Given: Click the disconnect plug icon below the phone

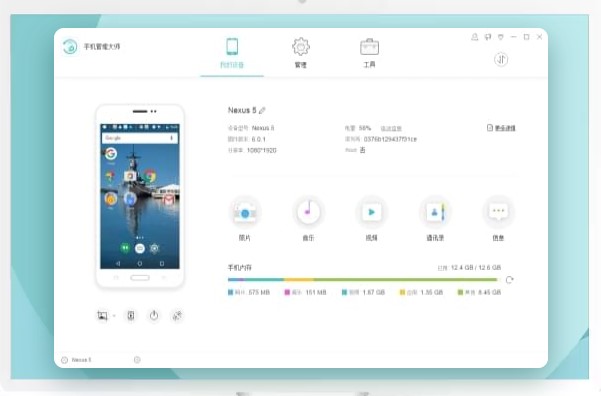Looking at the screenshot, I should pos(177,315).
